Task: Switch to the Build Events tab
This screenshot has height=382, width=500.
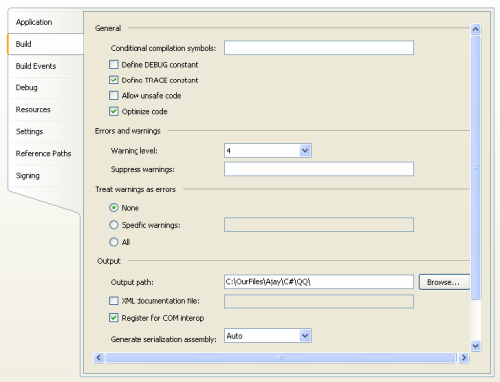Action: tap(45, 66)
